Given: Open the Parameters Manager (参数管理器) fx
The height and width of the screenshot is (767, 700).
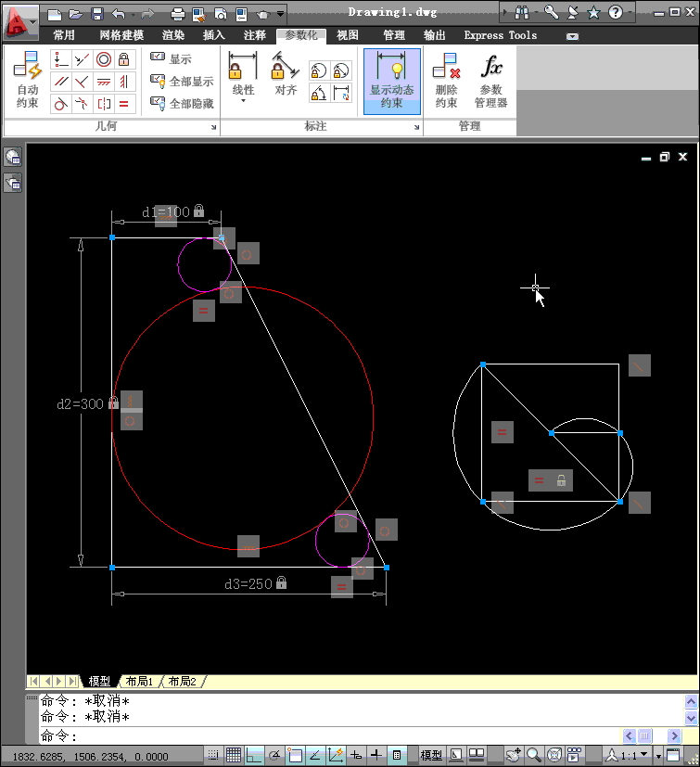Looking at the screenshot, I should tap(490, 80).
